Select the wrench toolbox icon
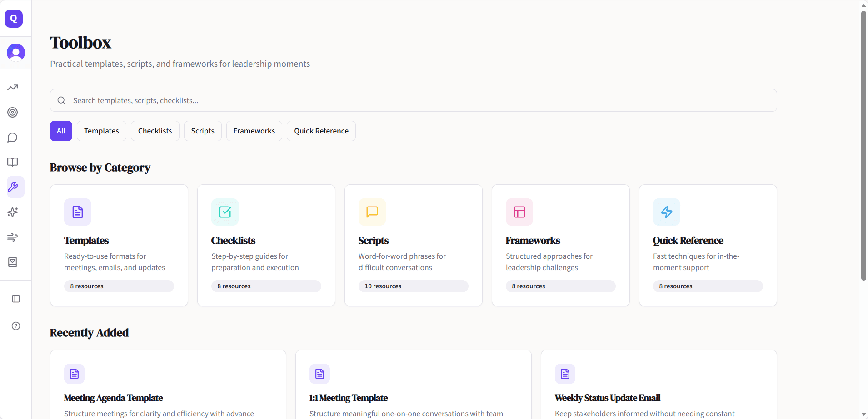Viewport: 868px width, 419px height. [13, 187]
